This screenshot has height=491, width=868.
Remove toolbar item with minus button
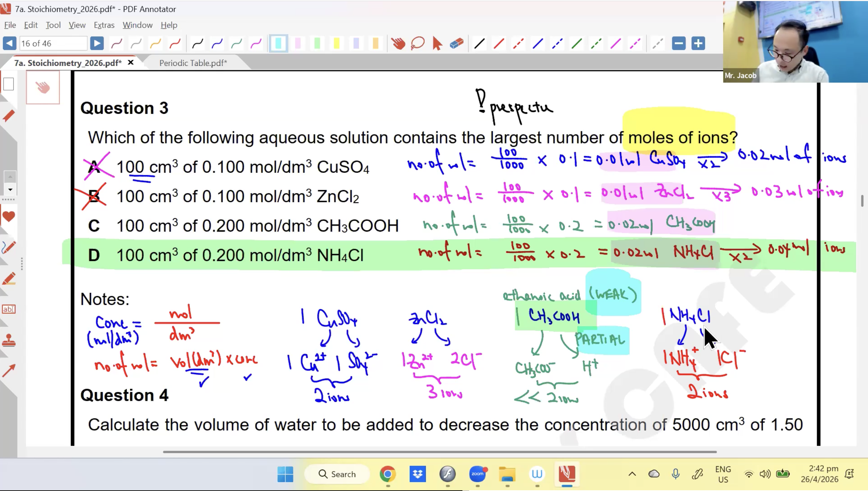point(679,43)
